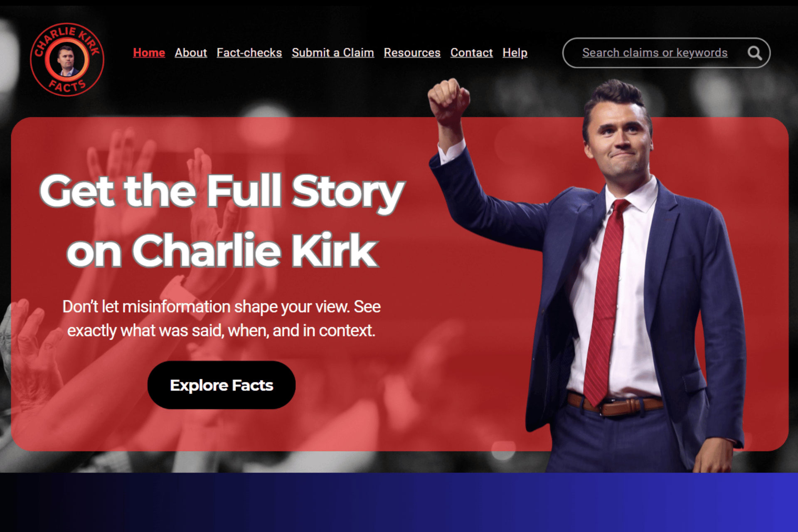Screen dimensions: 798x532
Task: Click the magnifying glass search icon
Action: pyautogui.click(x=754, y=53)
